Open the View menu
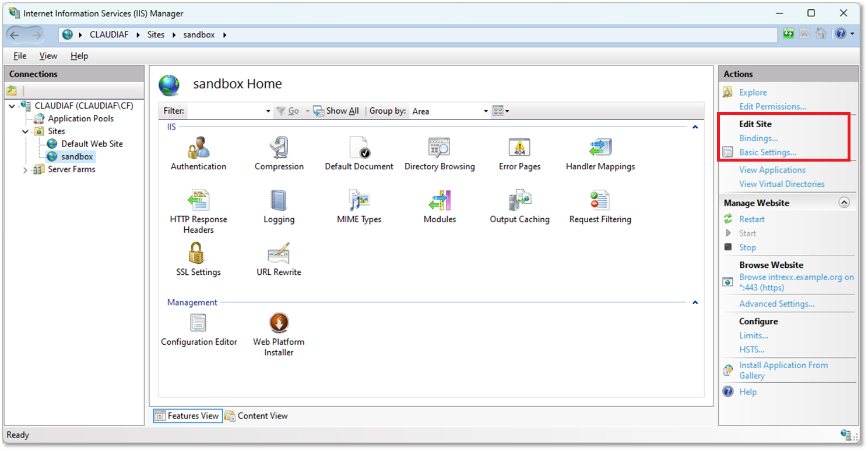868x451 pixels. coord(48,56)
